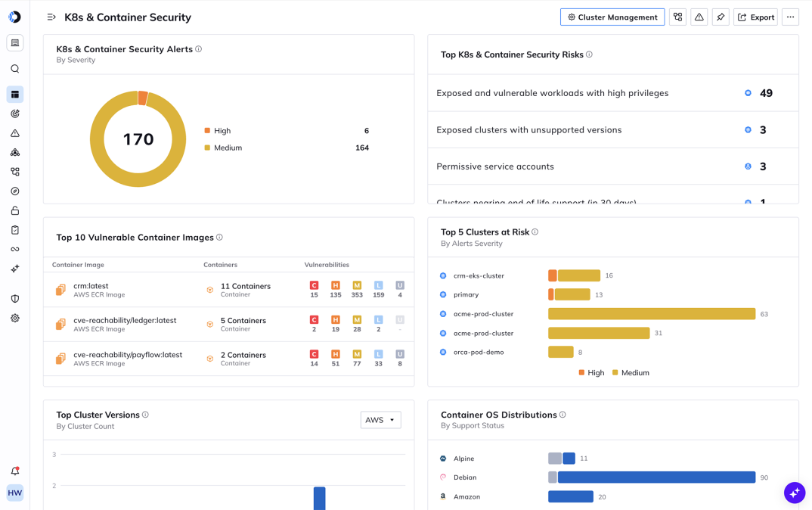This screenshot has height=510, width=812.
Task: Open Exposed and vulnerable workloads risk row
Action: (x=613, y=93)
